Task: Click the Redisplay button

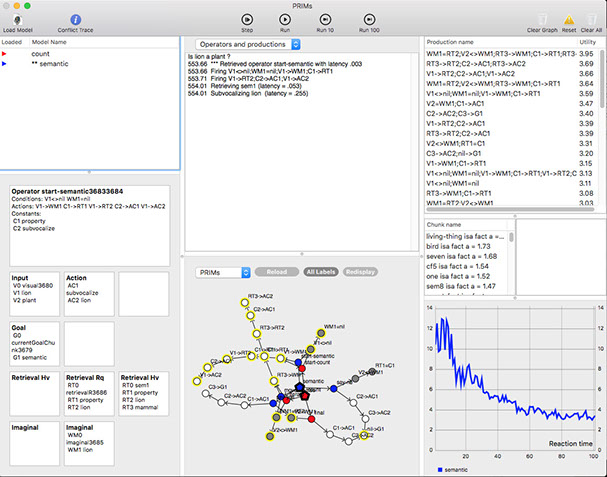Action: click(360, 272)
